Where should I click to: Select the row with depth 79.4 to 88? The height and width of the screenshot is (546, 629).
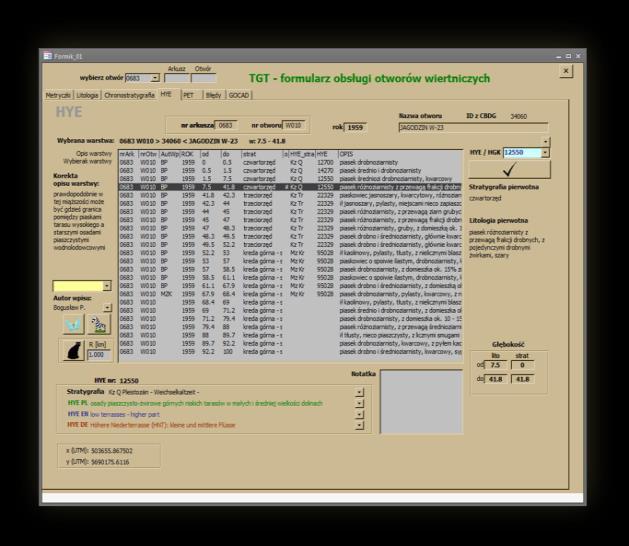click(x=290, y=327)
